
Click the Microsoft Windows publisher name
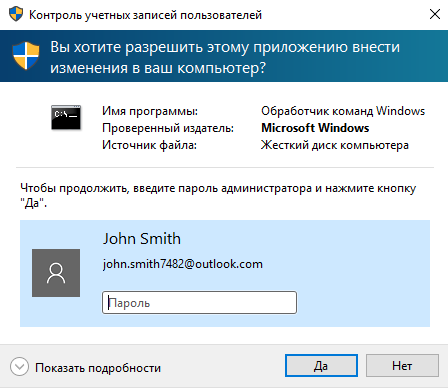tap(315, 128)
